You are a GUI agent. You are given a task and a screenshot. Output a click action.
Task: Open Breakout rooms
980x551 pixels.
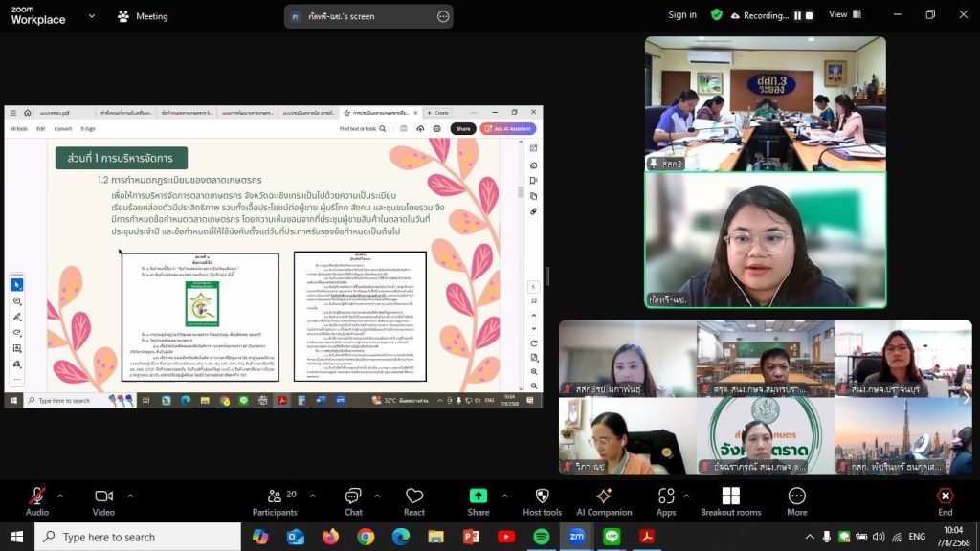click(x=730, y=496)
